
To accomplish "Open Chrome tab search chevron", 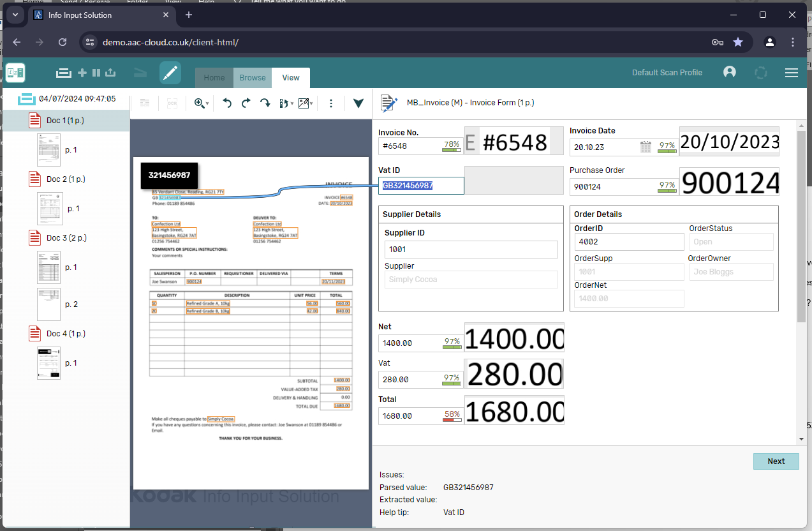I will (15, 14).
